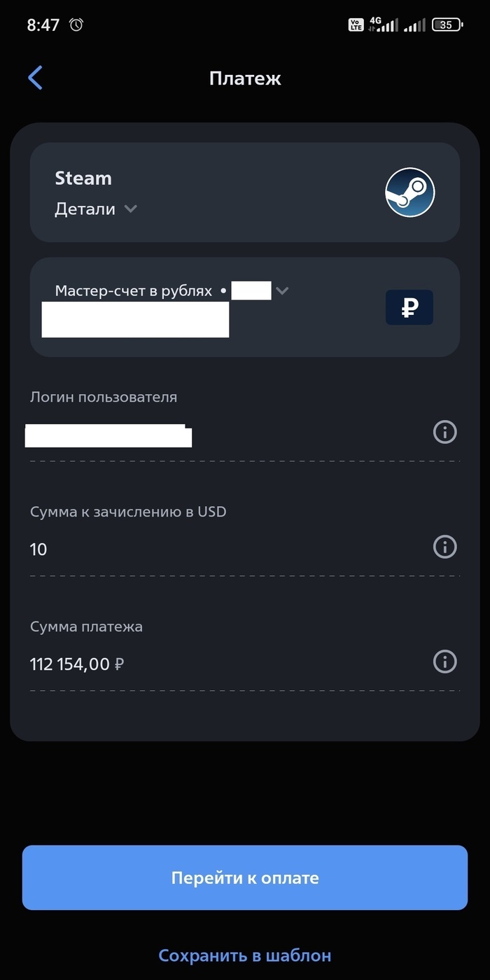Tap the ruble currency icon on the account card

[409, 307]
